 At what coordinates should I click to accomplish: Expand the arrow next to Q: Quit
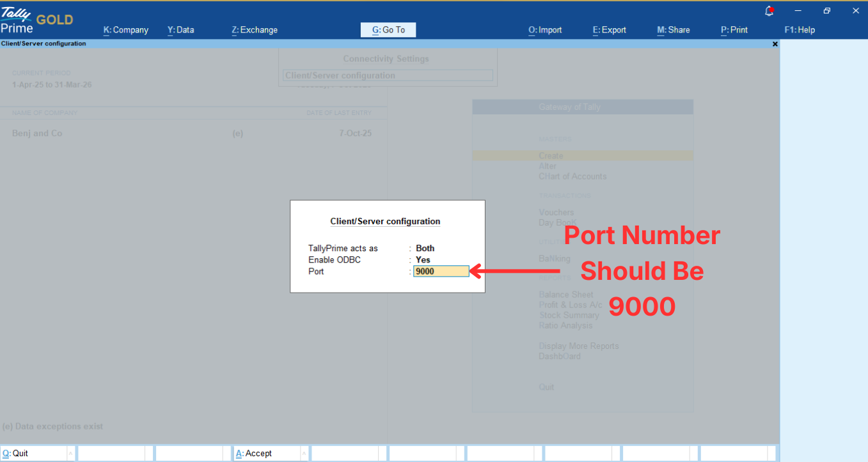(x=71, y=453)
